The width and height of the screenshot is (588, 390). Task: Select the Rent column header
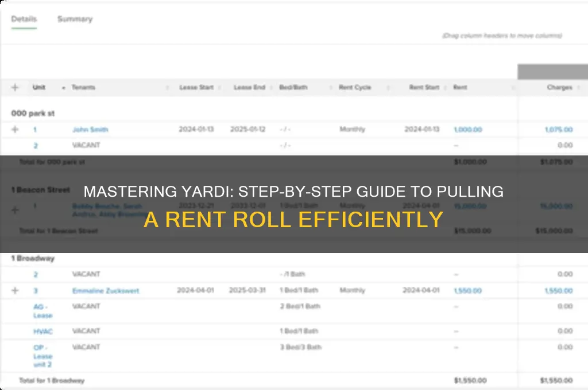[460, 87]
